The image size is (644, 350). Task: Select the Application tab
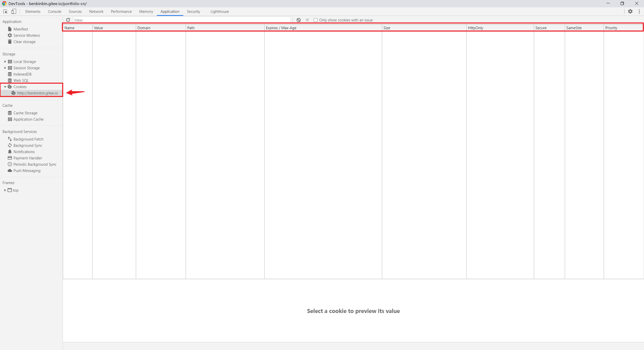pos(170,12)
